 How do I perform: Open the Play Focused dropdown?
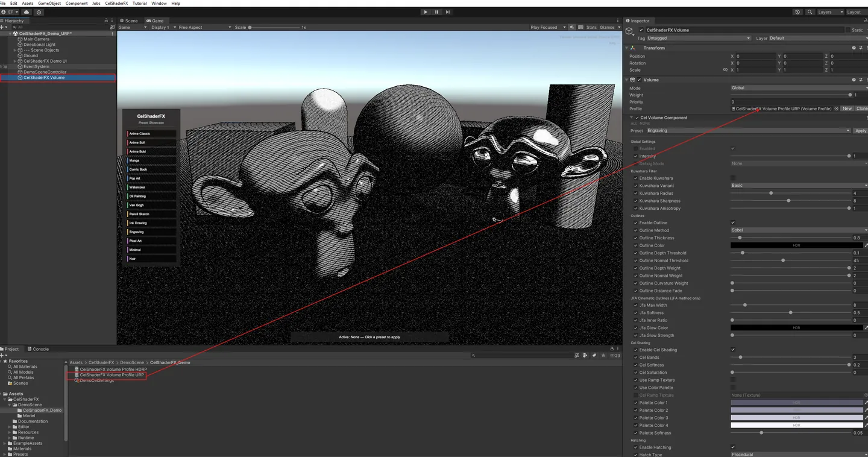pos(548,27)
